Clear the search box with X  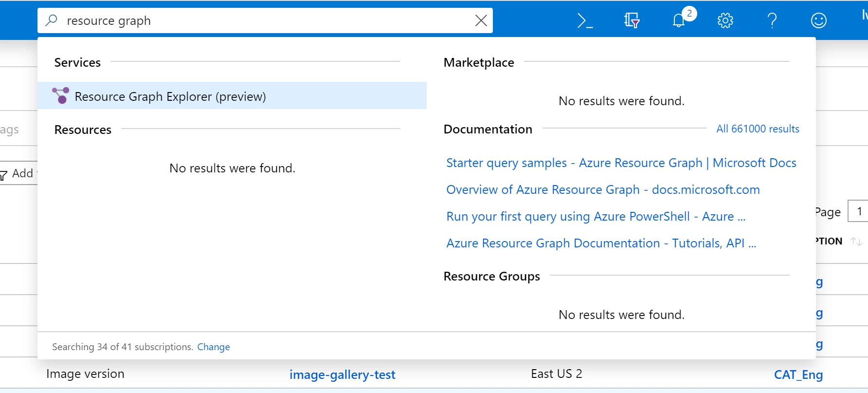click(x=481, y=20)
